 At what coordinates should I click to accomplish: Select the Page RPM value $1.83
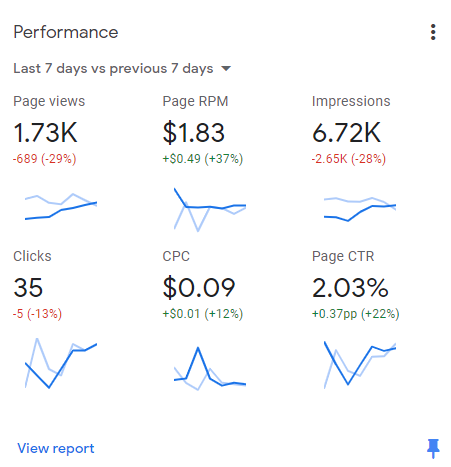194,133
